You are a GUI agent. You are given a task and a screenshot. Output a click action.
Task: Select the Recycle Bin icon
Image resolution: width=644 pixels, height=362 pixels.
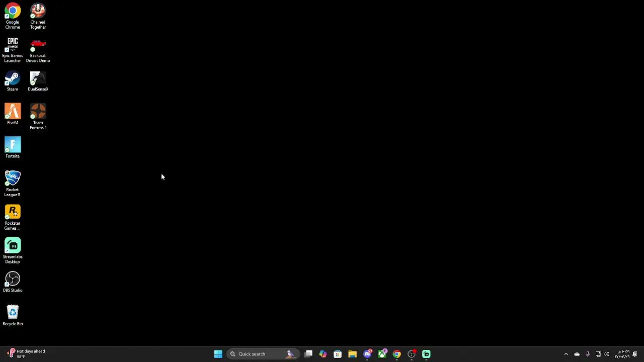13,316
